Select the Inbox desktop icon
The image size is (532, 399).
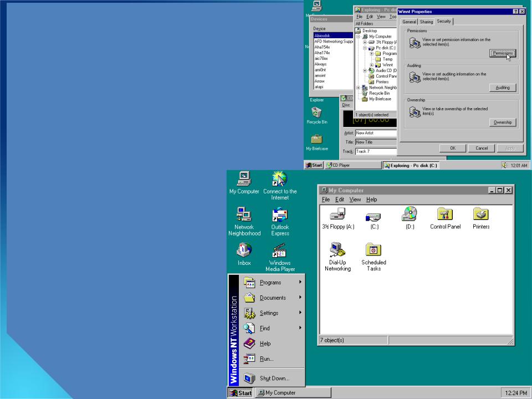pyautogui.click(x=244, y=254)
